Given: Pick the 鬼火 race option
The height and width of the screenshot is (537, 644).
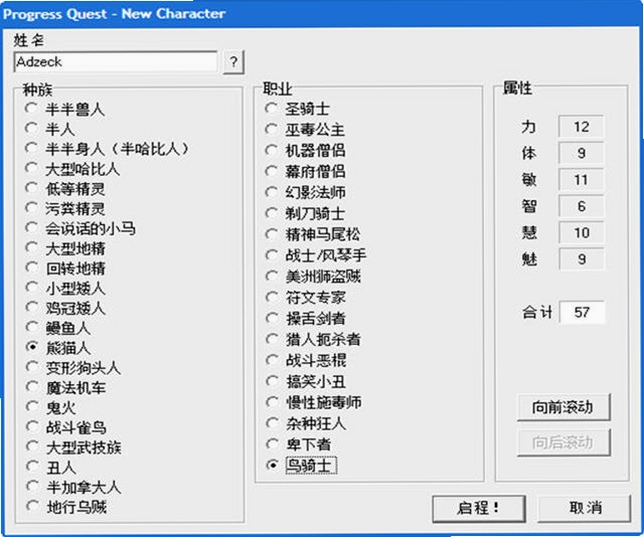Looking at the screenshot, I should pos(50,407).
